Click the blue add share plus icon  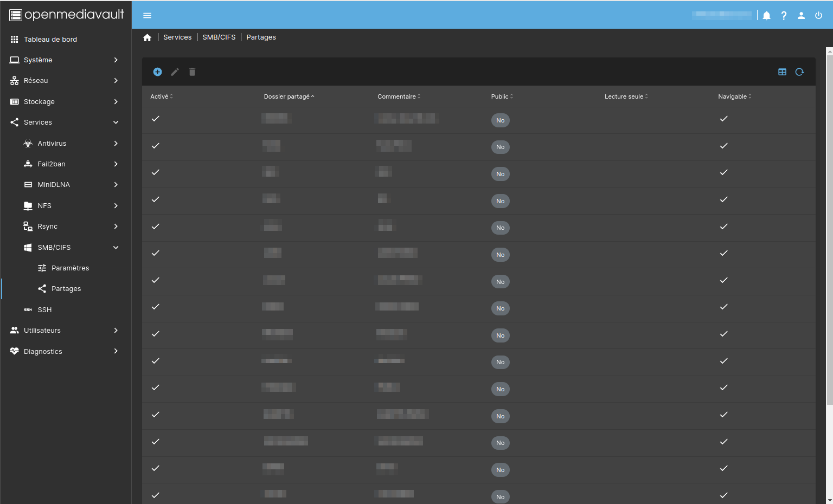tap(157, 72)
